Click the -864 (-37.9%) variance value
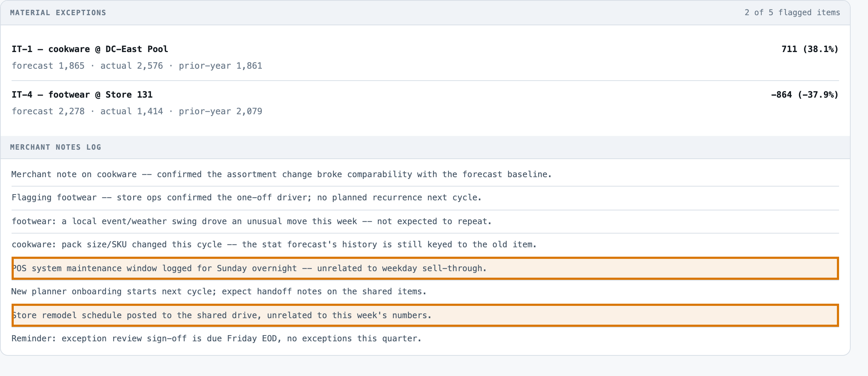Viewport: 868px width, 376px height. (805, 95)
